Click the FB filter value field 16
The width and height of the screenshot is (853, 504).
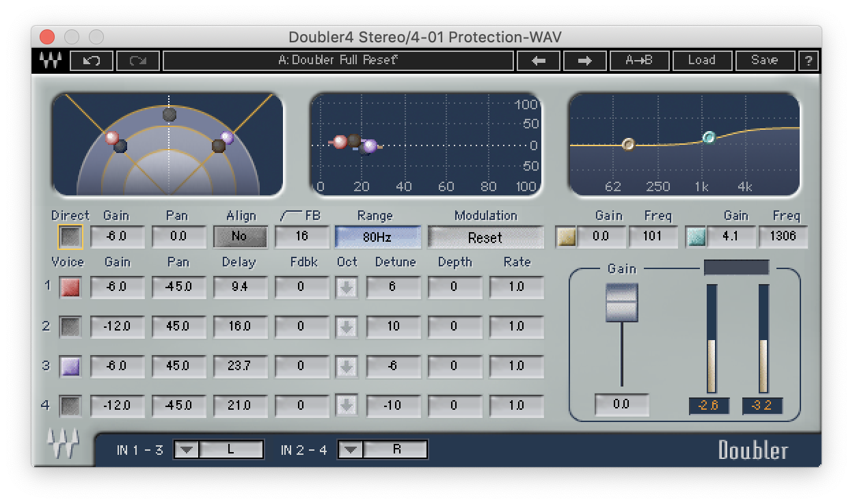point(301,237)
